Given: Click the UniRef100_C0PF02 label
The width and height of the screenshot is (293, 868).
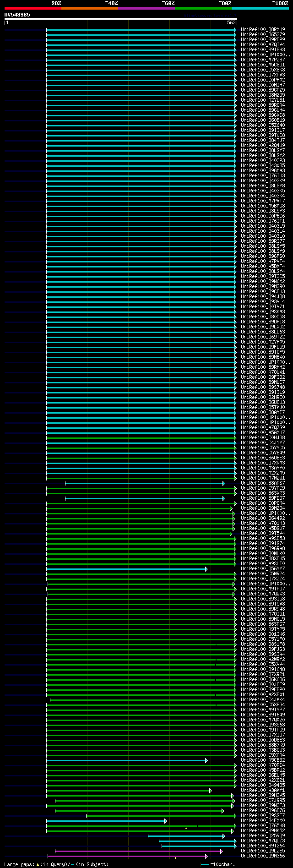Looking at the screenshot, I should [x=263, y=80].
